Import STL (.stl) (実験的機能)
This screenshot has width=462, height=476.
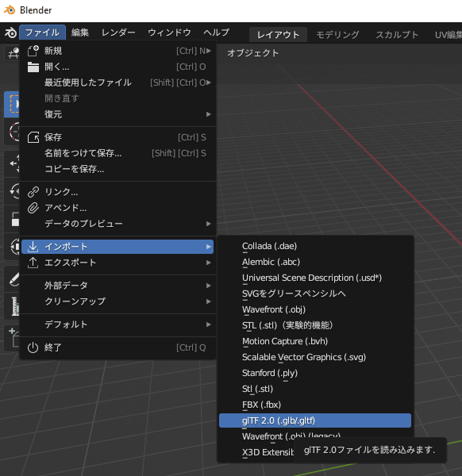[315, 325]
